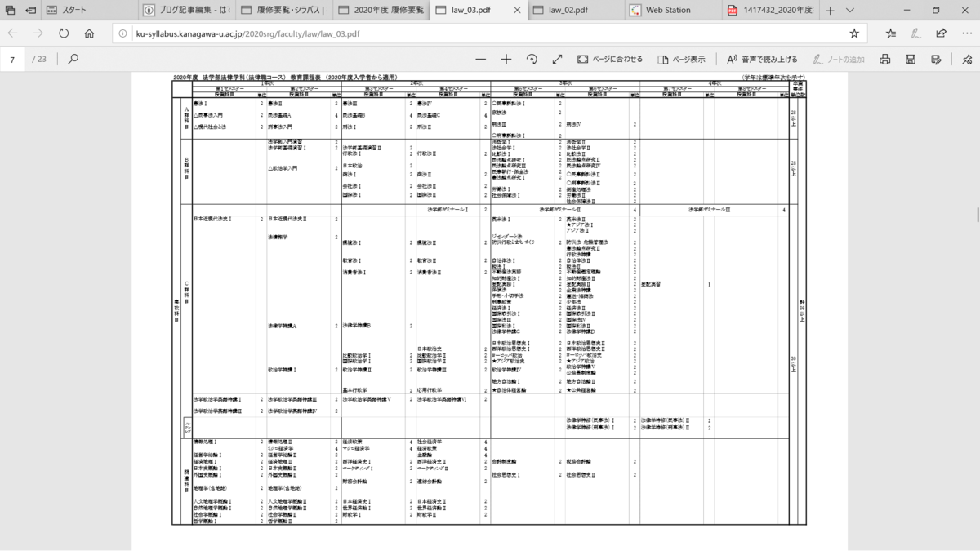Share this page
The width and height of the screenshot is (980, 551).
(x=942, y=33)
